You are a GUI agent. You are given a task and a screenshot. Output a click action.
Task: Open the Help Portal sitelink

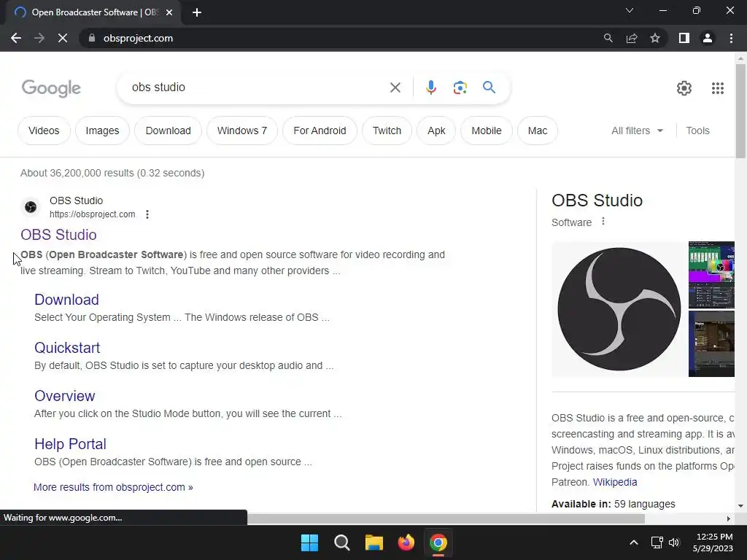pos(70,444)
